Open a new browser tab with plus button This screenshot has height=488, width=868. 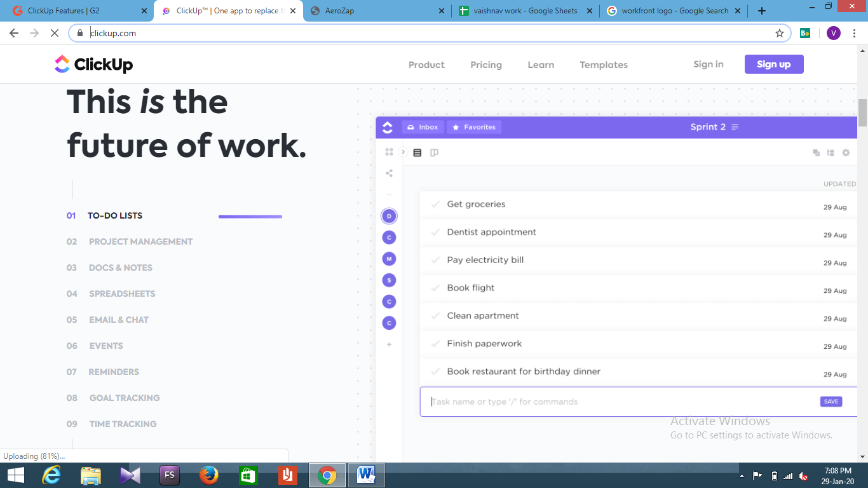click(x=762, y=11)
